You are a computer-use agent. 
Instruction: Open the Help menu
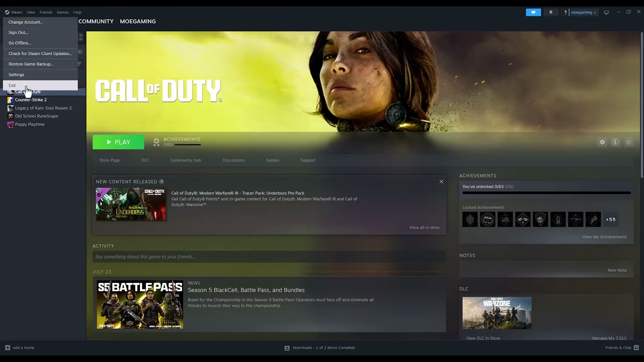point(77,12)
